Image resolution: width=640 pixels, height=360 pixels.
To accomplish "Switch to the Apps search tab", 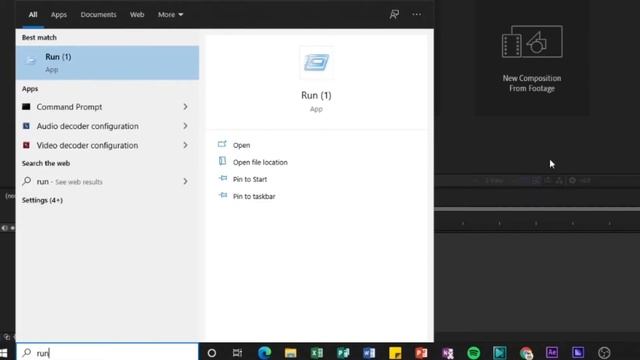I will (x=59, y=15).
